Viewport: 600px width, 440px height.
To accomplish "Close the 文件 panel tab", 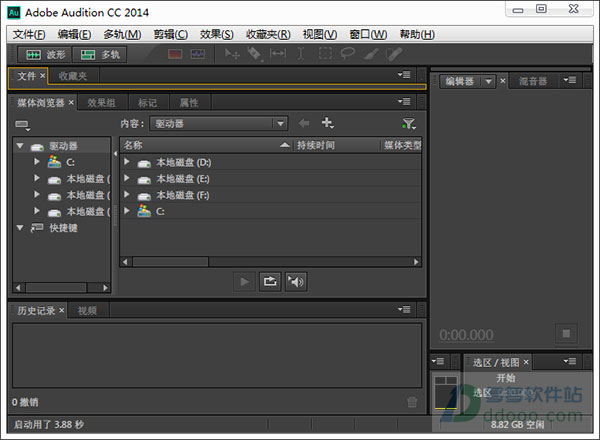I will [x=42, y=76].
